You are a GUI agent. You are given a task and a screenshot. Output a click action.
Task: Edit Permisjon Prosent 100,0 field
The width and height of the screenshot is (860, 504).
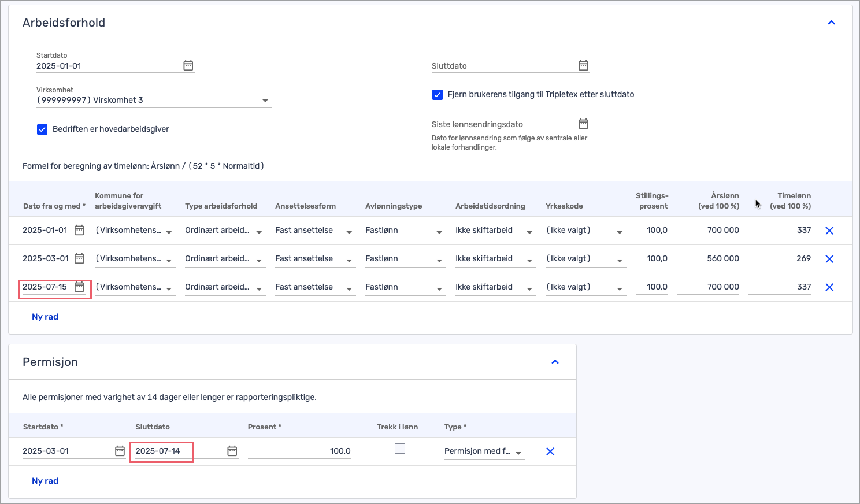pos(299,451)
